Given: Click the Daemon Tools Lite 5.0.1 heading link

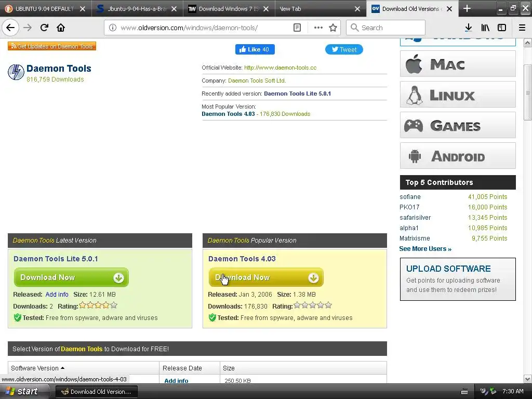Looking at the screenshot, I should [56, 259].
